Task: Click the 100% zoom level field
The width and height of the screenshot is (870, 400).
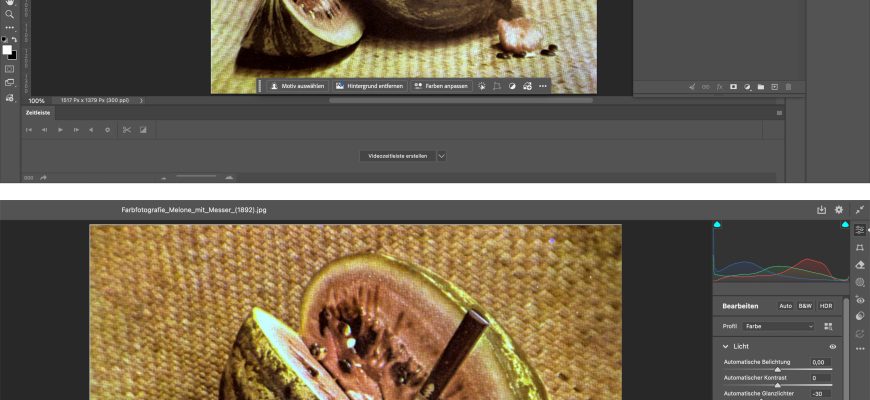Action: [37, 101]
